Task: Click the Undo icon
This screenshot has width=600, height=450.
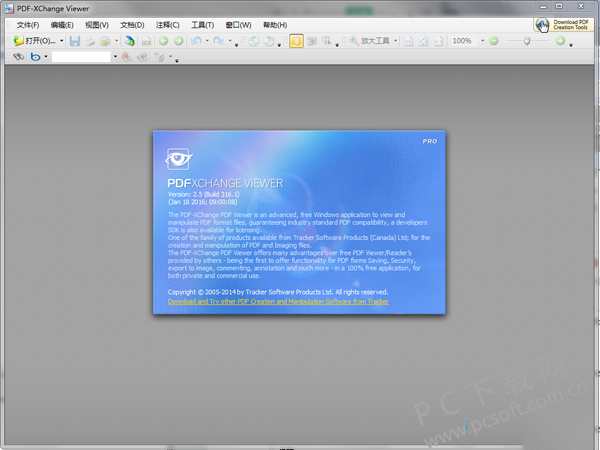Action: click(196, 41)
